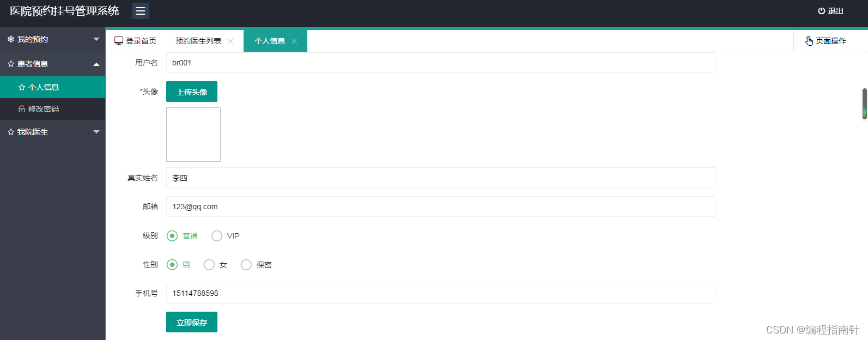Expand the 我的预约 menu arrow
This screenshot has height=340, width=868.
coord(96,39)
